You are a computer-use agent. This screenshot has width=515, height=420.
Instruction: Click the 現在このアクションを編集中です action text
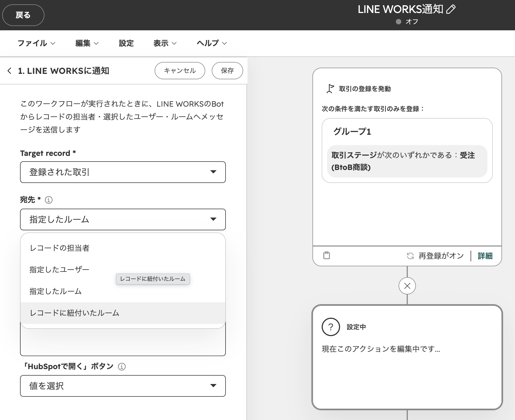[x=381, y=349]
